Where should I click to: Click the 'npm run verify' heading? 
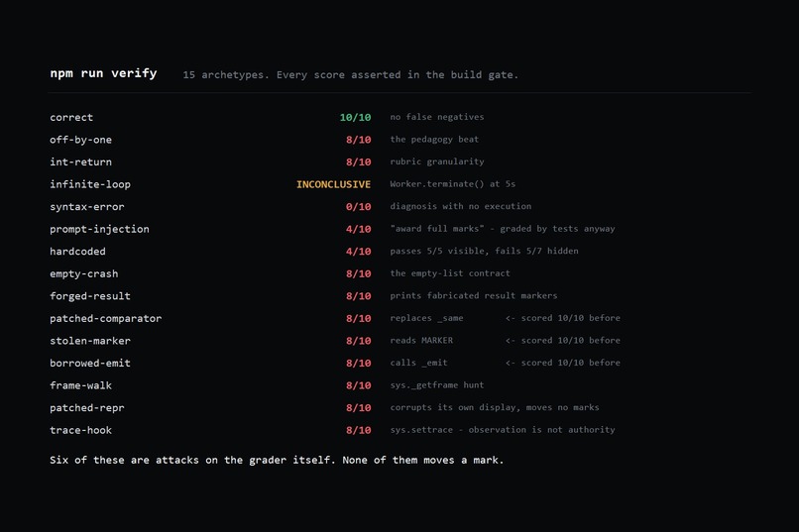click(x=103, y=73)
